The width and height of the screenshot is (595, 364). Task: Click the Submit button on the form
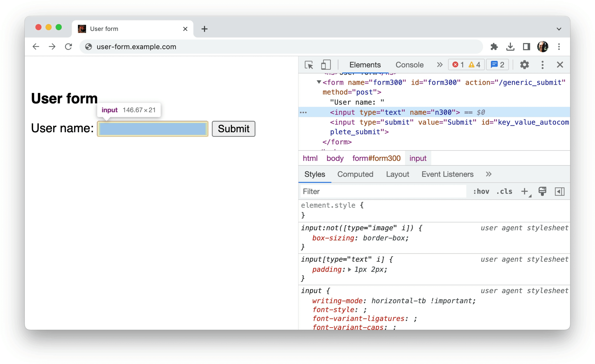pyautogui.click(x=234, y=128)
